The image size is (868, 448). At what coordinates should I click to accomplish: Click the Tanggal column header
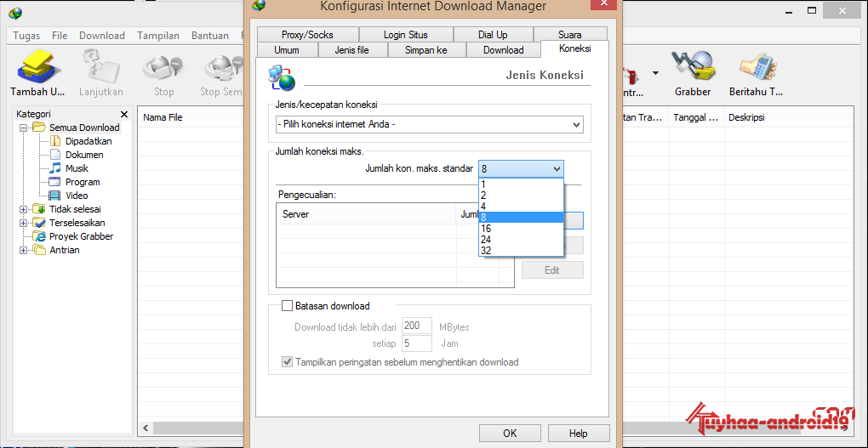point(696,117)
